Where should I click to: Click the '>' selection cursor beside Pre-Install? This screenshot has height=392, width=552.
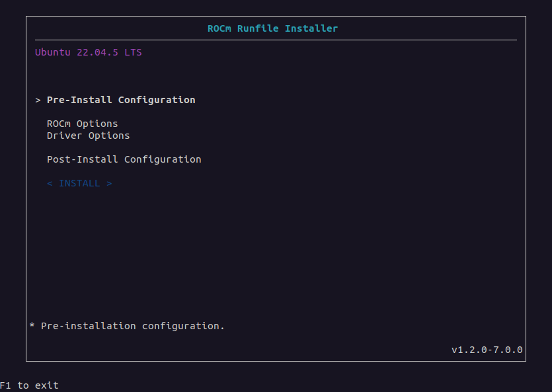click(x=38, y=100)
